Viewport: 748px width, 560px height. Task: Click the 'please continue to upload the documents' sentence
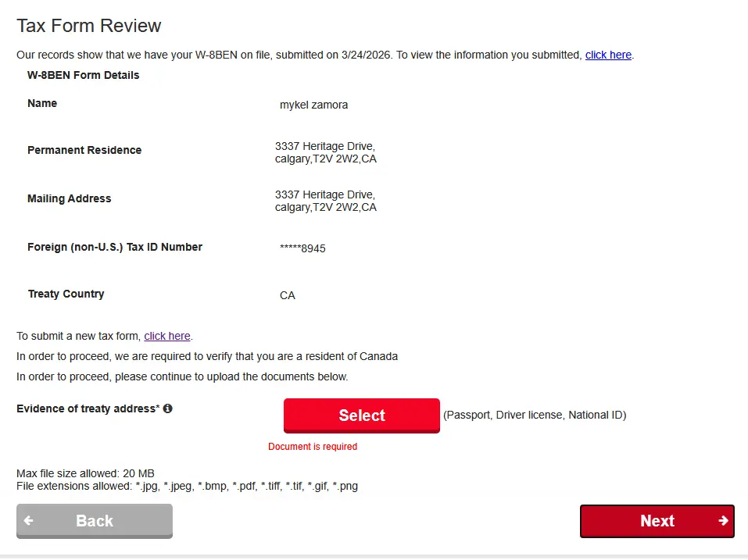pos(182,376)
